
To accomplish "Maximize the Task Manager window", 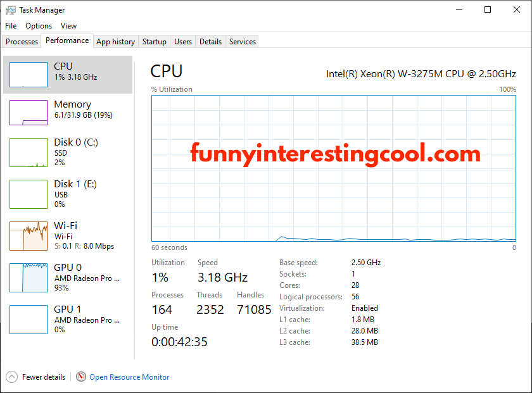I will [488, 10].
